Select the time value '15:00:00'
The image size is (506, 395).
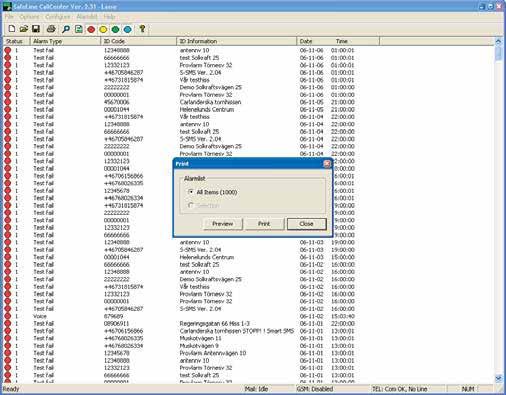point(343,257)
